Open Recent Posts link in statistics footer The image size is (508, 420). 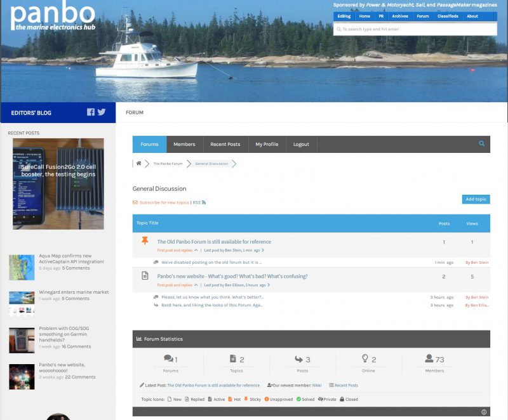pyautogui.click(x=346, y=385)
